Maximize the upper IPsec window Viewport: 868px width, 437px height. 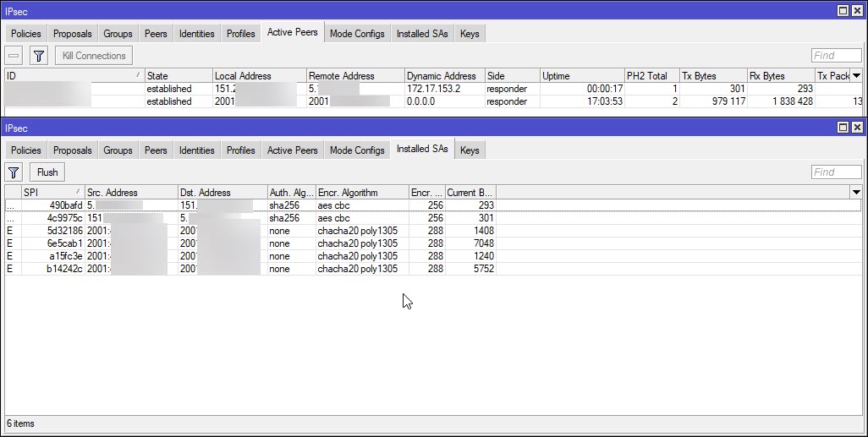843,10
